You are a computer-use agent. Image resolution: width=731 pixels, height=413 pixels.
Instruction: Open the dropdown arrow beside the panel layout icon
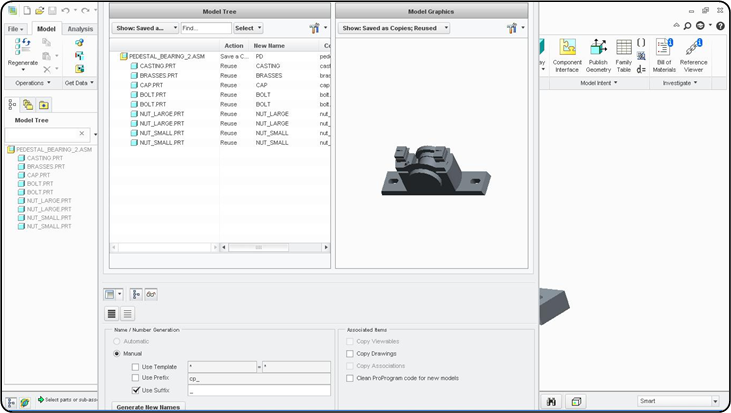pos(120,294)
